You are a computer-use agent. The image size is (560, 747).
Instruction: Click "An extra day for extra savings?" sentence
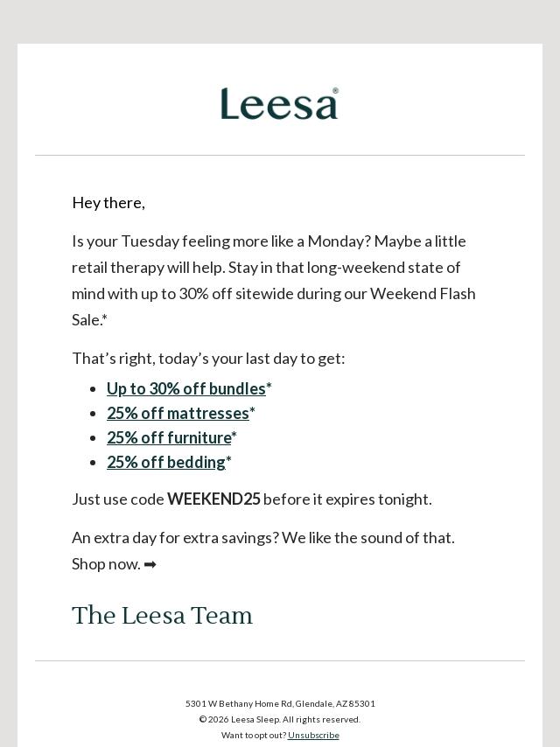pyautogui.click(x=175, y=538)
